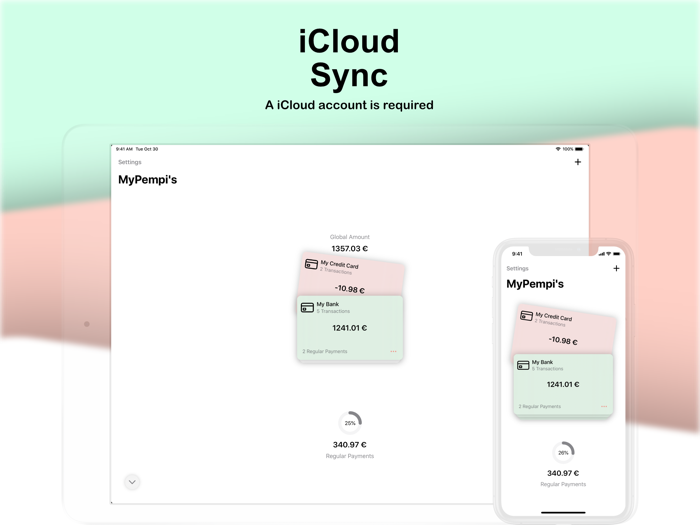Click 340.97 € regular payments on the iPad

(x=350, y=445)
